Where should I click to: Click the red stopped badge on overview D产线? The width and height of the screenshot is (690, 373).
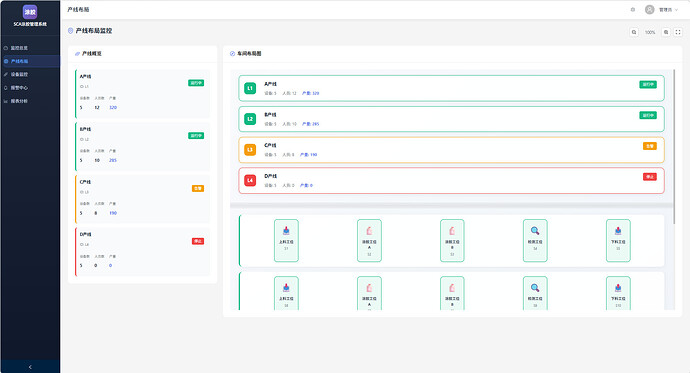pos(198,241)
